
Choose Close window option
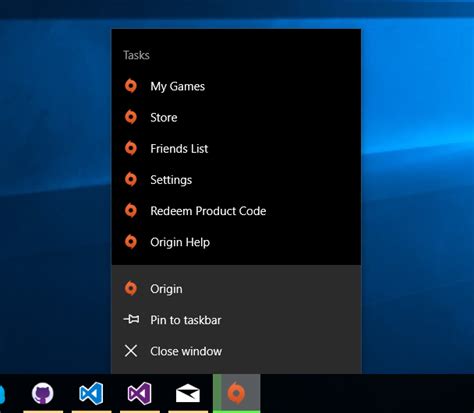pyautogui.click(x=236, y=351)
